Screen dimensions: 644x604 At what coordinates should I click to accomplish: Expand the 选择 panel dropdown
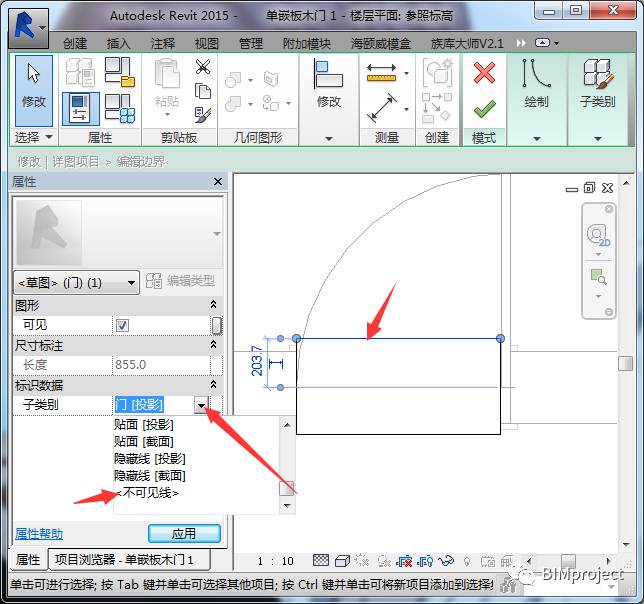click(x=34, y=137)
